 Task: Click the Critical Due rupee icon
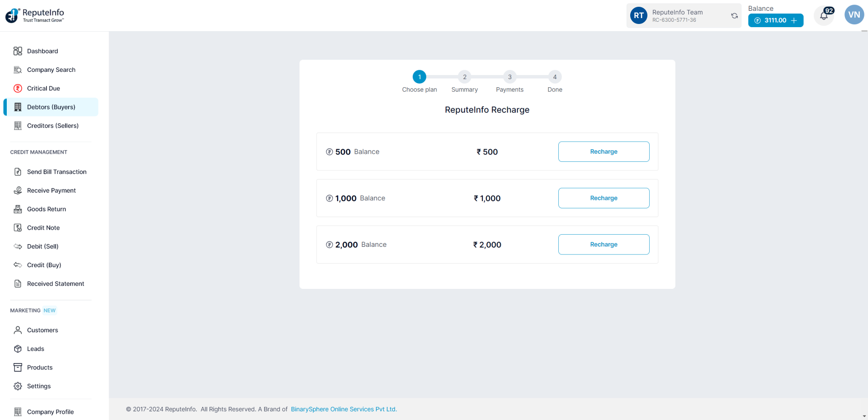click(18, 89)
